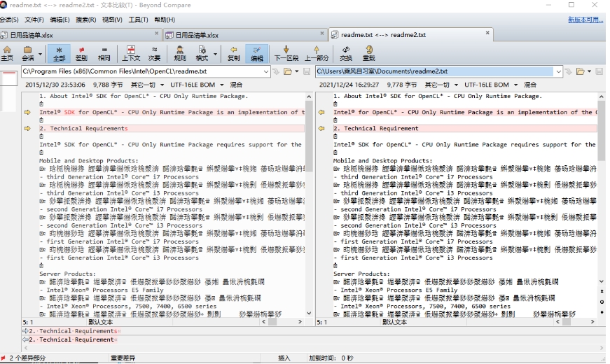Click the '2 个差异部分' status bar text
Viewport: 610px width, 364px height.
pyautogui.click(x=27, y=358)
